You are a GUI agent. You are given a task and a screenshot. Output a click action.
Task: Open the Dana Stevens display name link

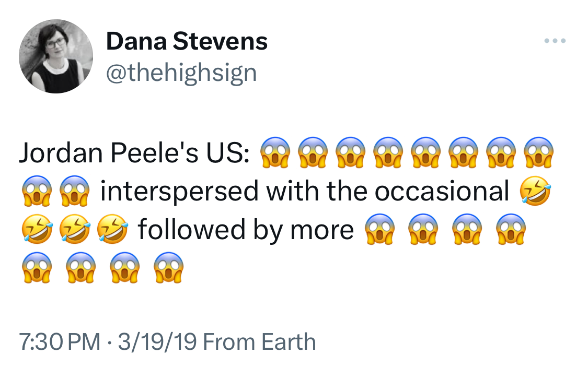(x=187, y=41)
